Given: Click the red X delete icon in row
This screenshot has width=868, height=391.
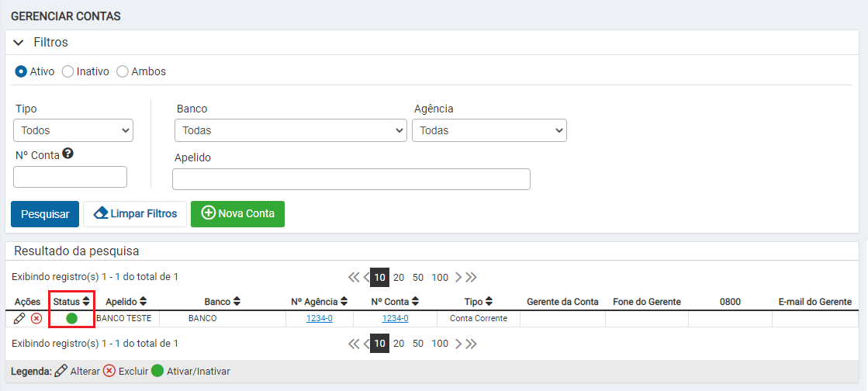Looking at the screenshot, I should [x=36, y=318].
